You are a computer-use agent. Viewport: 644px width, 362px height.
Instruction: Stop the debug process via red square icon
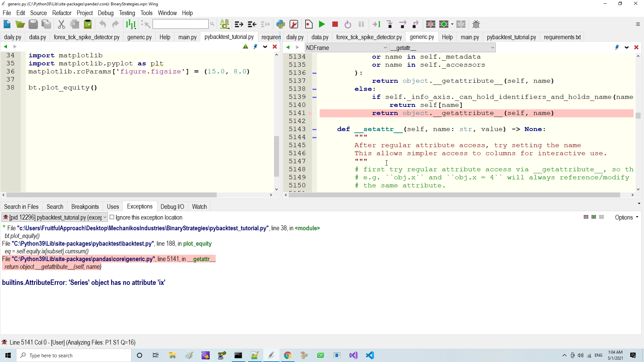[x=334, y=24]
